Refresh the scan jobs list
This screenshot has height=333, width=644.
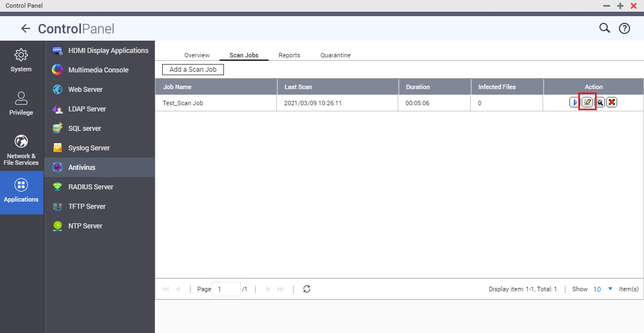tap(306, 289)
